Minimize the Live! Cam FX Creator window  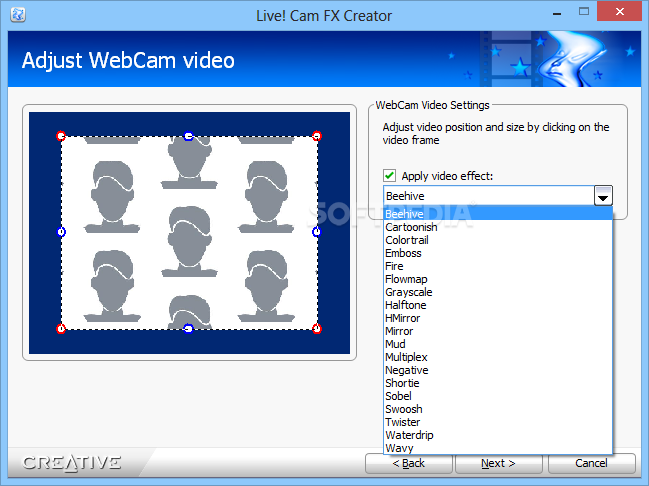(x=557, y=12)
